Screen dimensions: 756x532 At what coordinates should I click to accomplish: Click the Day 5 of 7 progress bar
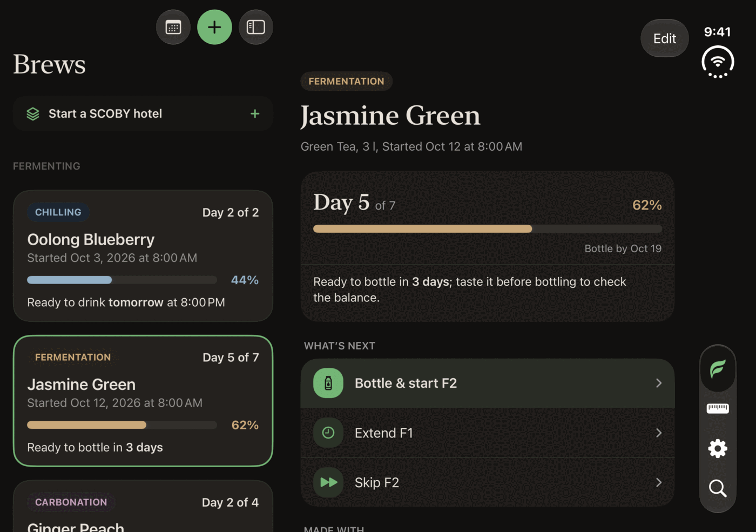[x=488, y=229]
